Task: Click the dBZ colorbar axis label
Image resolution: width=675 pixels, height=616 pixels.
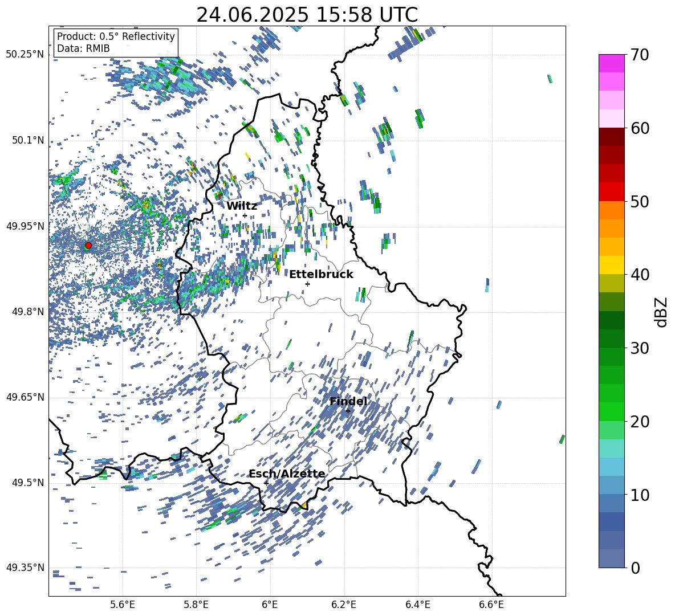Action: pyautogui.click(x=661, y=312)
